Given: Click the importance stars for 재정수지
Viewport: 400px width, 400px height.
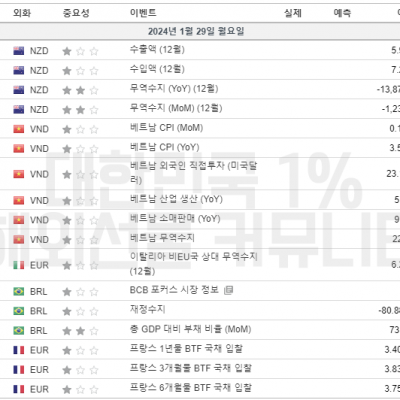Looking at the screenshot, I should [80, 311].
